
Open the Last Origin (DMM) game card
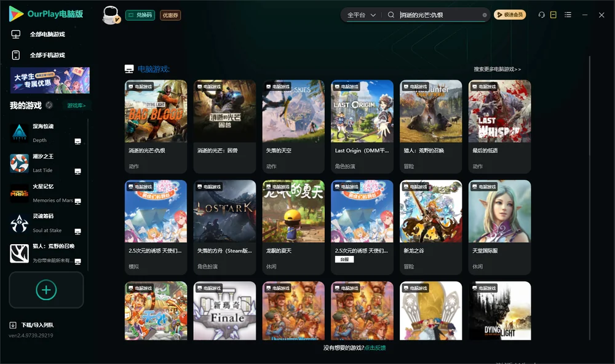(362, 126)
